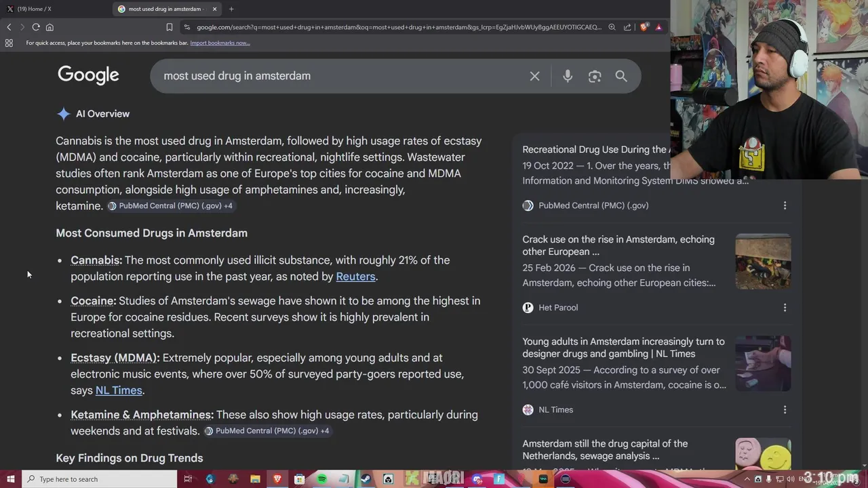This screenshot has width=868, height=488.
Task: Click the Brave Rewards triangle icon
Action: pyautogui.click(x=658, y=27)
